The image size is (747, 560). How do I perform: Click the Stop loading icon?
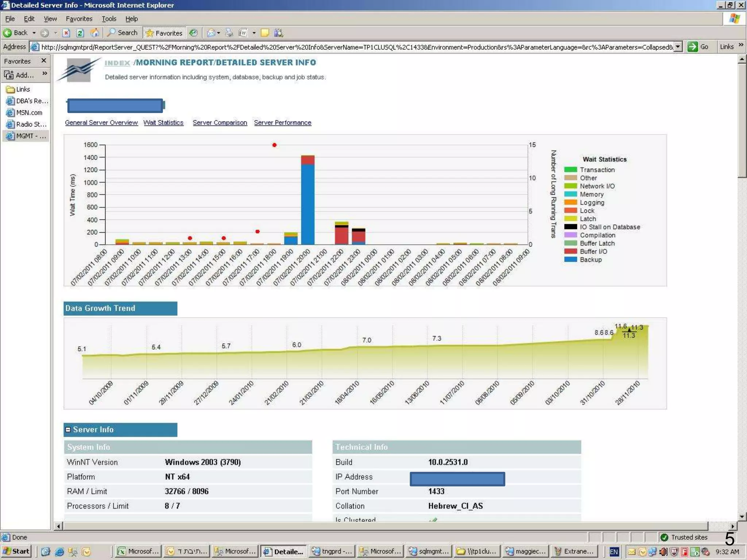coord(66,33)
